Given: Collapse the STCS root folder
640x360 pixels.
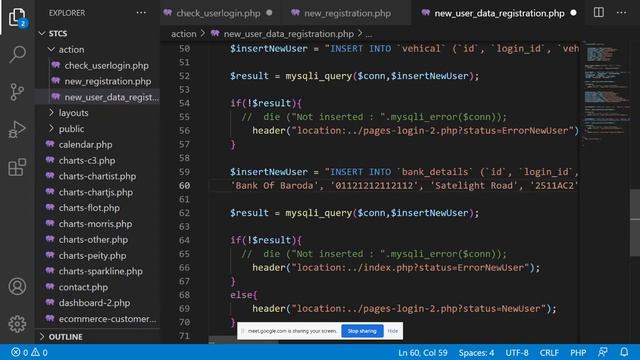Looking at the screenshot, I should tap(42, 33).
